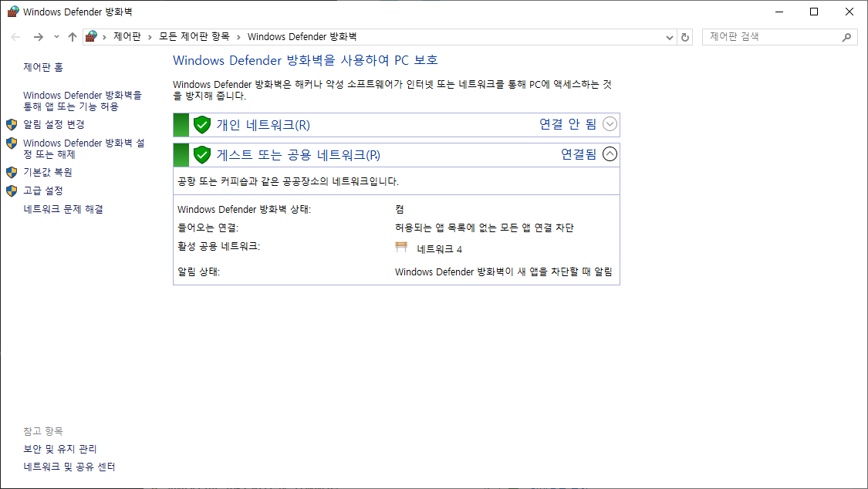Click 연결 안 됨 status text
Image resolution: width=868 pixels, height=489 pixels.
568,124
